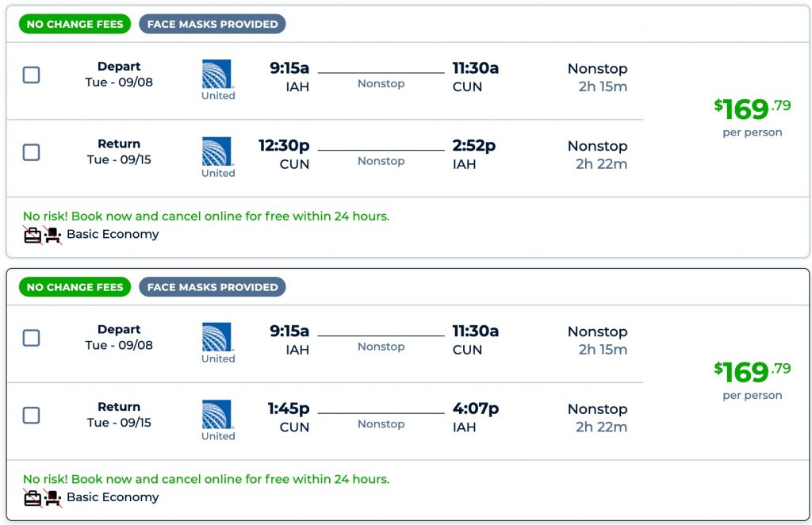Click United logo on the 1:45p return flight
The height and width of the screenshot is (525, 812).
(217, 415)
